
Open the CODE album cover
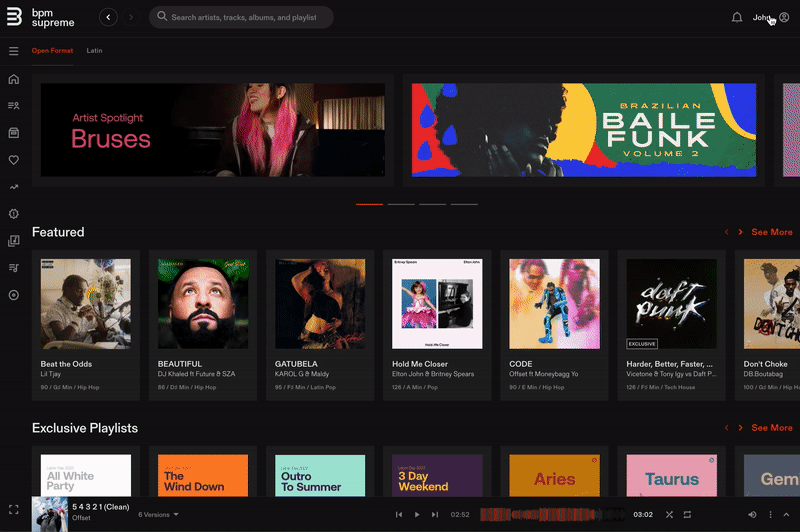[x=555, y=304]
